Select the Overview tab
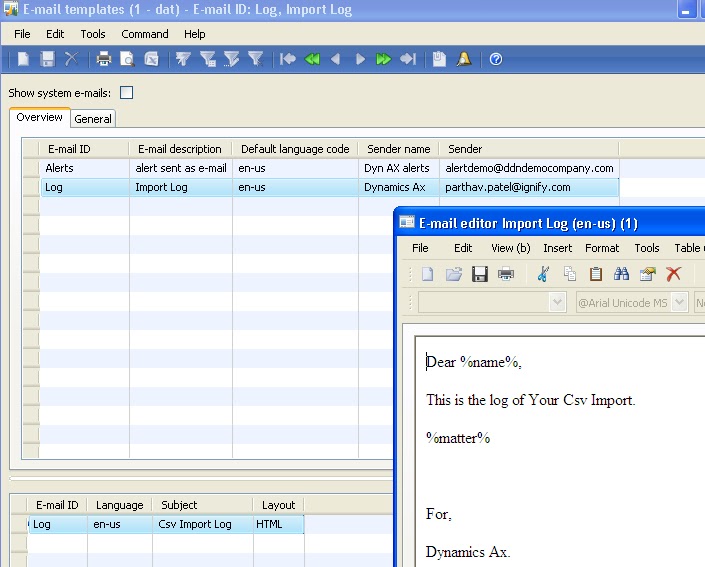The width and height of the screenshot is (705, 567). click(40, 117)
